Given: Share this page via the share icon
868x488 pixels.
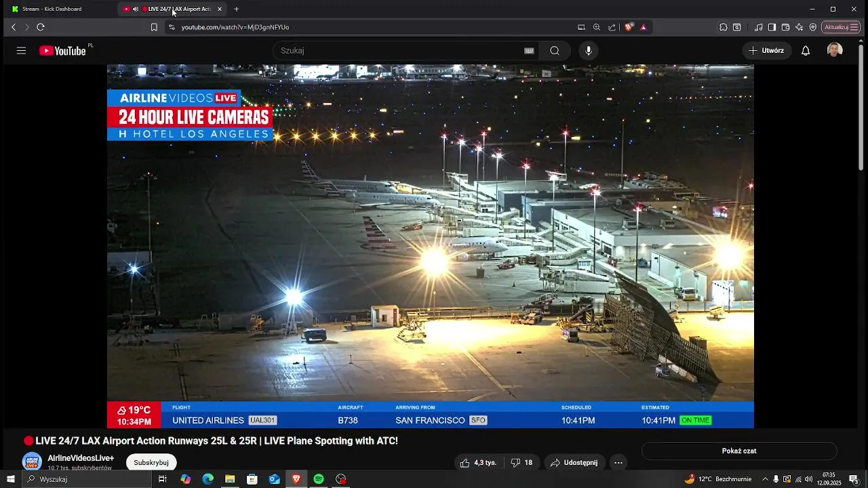Looking at the screenshot, I should click(x=612, y=27).
